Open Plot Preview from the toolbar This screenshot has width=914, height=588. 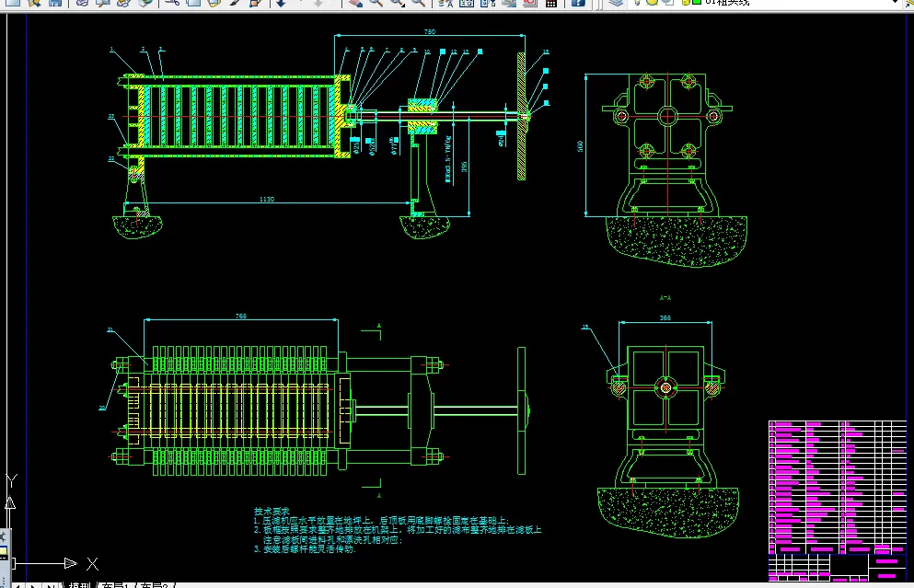(103, 3)
